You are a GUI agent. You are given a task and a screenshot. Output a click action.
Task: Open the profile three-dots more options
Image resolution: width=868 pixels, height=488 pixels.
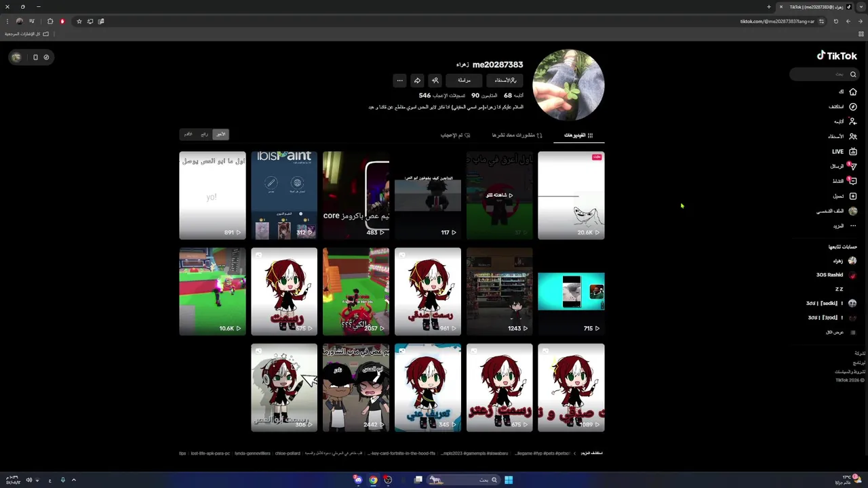pos(399,80)
